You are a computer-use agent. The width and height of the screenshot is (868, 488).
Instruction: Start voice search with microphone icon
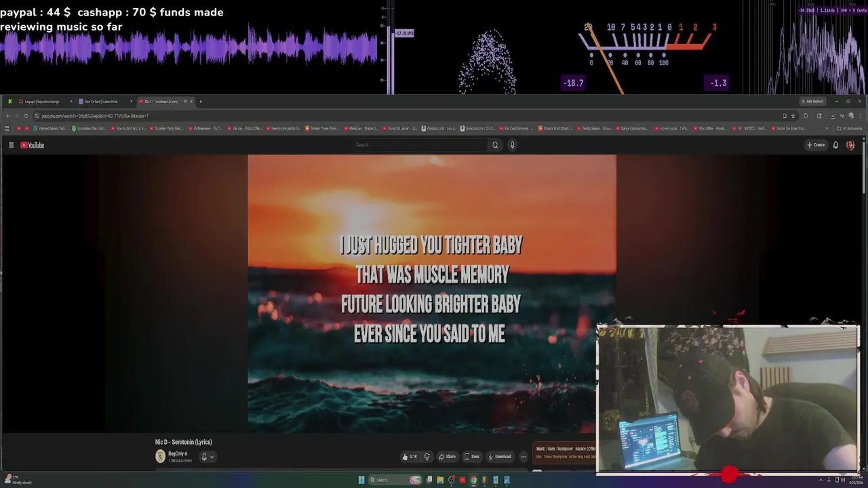click(512, 145)
